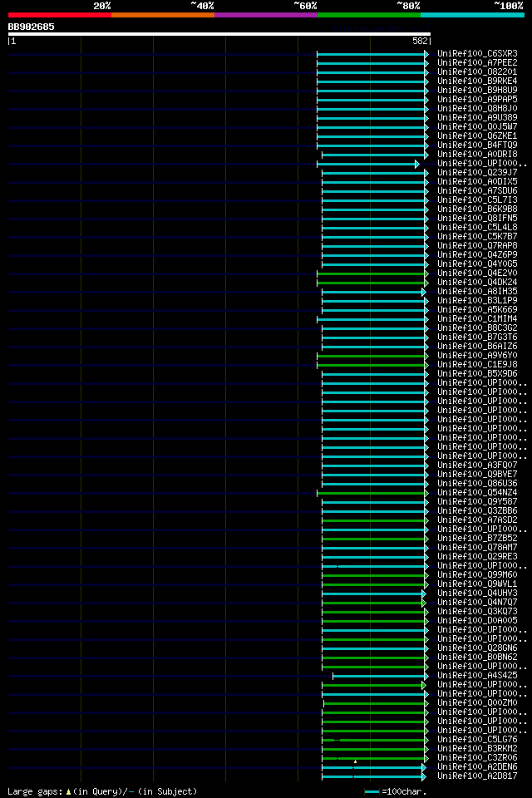Click cyan alignment bar for UniRef100_C6SXR3
The width and height of the screenshot is (532, 798).
[x=372, y=54]
